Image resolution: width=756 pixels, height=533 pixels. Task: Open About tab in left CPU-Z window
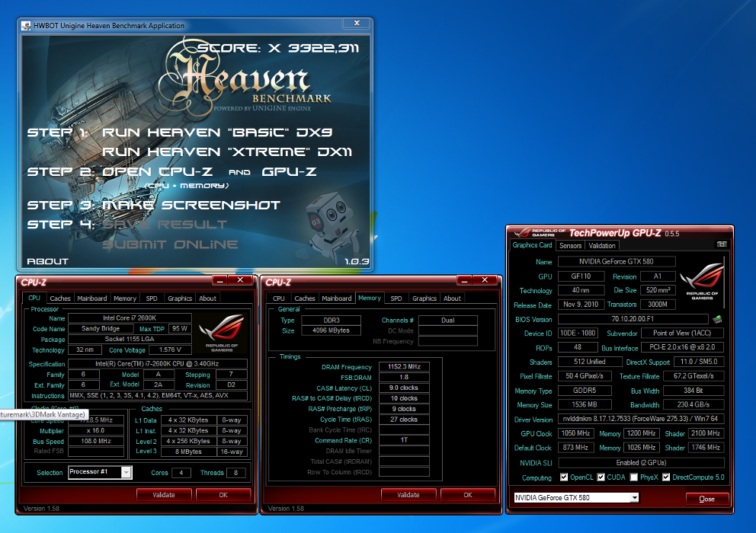coord(208,298)
